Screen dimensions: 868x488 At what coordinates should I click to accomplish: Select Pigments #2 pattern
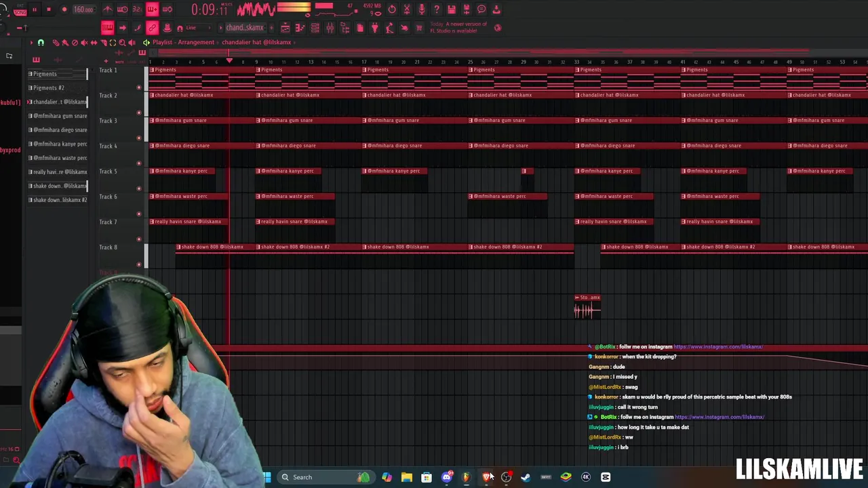(x=58, y=87)
